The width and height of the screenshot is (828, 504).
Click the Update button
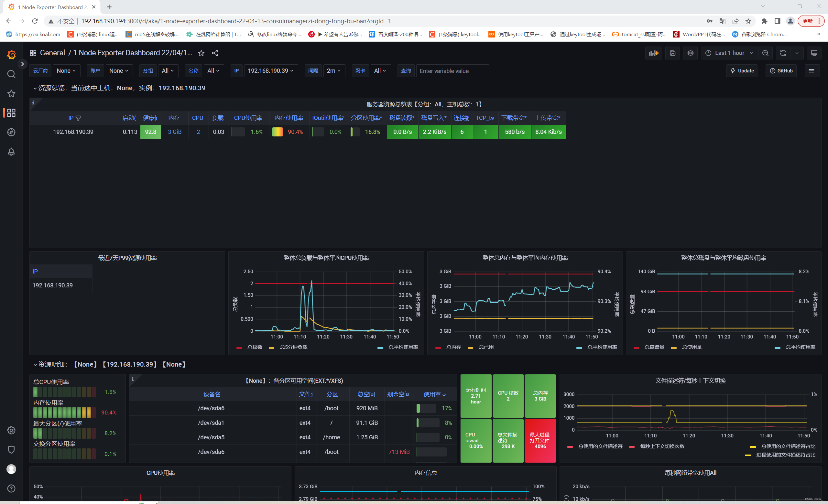tap(742, 70)
